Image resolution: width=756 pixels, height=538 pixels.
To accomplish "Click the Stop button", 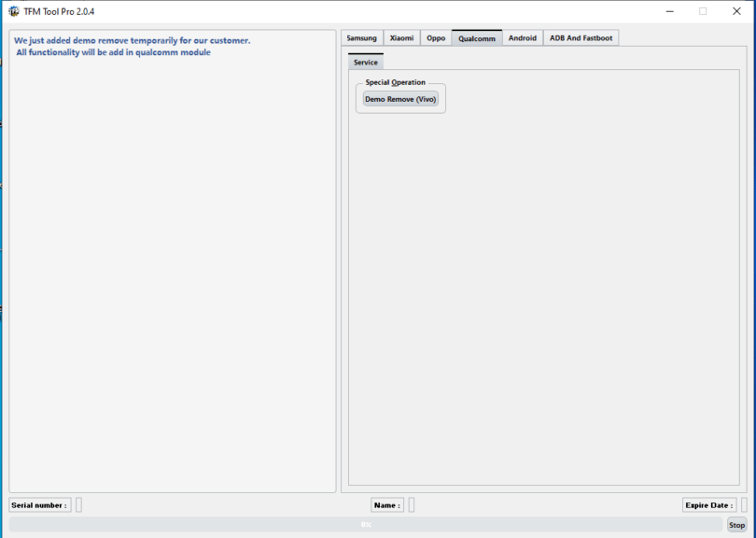I will [x=736, y=525].
